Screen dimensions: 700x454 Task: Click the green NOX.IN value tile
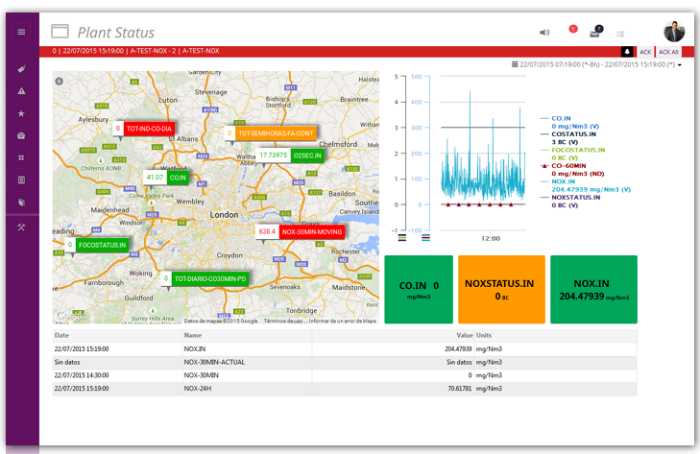(593, 289)
